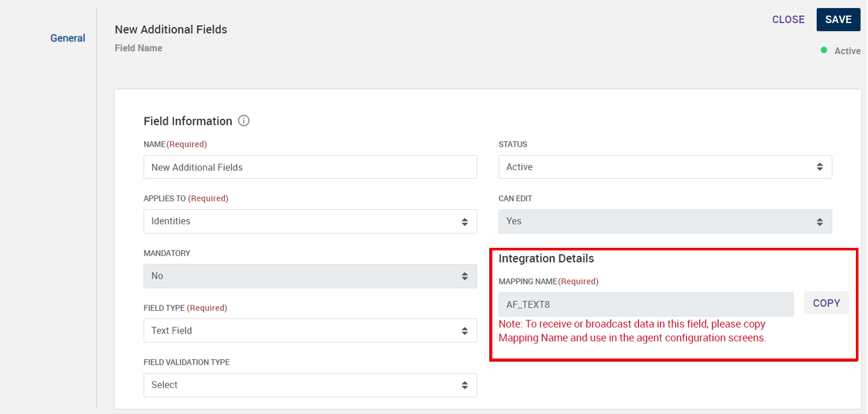868x414 pixels.
Task: Click the stepper arrows on MANDATORY dropdown
Action: (x=465, y=276)
